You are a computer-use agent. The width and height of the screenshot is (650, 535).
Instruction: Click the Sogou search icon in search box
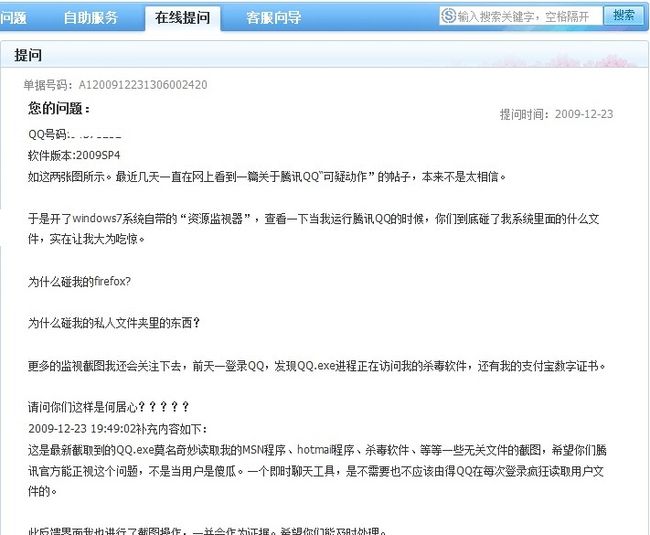448,16
